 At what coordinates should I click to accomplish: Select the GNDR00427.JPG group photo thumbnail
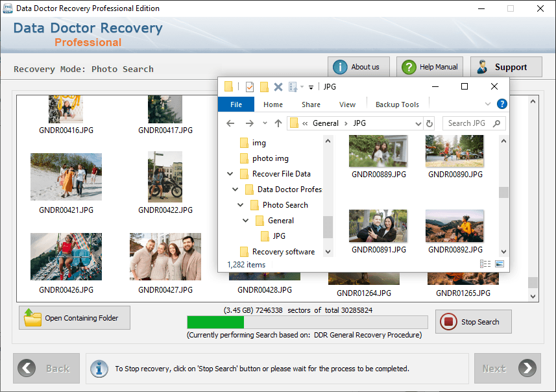165,256
